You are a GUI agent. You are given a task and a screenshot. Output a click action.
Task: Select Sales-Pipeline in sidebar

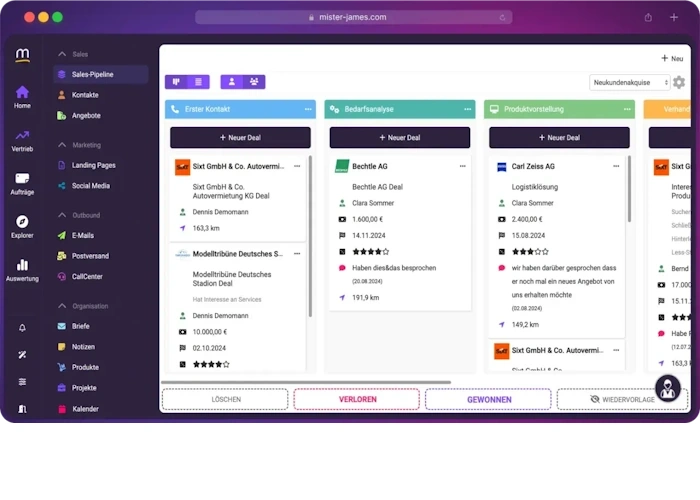pyautogui.click(x=100, y=75)
